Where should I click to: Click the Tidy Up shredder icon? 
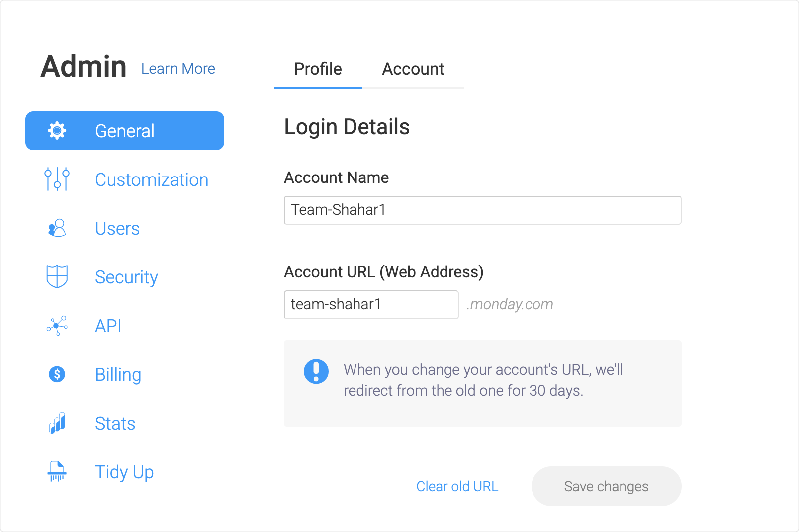(x=57, y=471)
